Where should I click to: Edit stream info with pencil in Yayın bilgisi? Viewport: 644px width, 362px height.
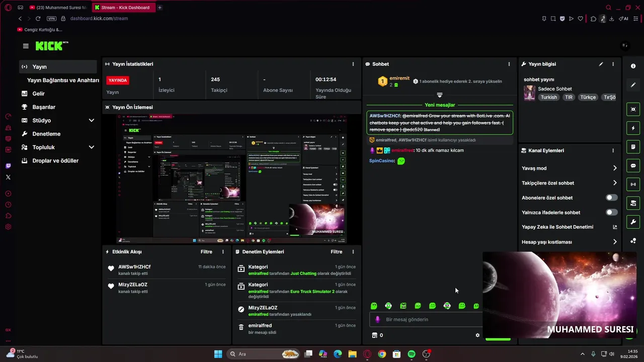click(601, 64)
